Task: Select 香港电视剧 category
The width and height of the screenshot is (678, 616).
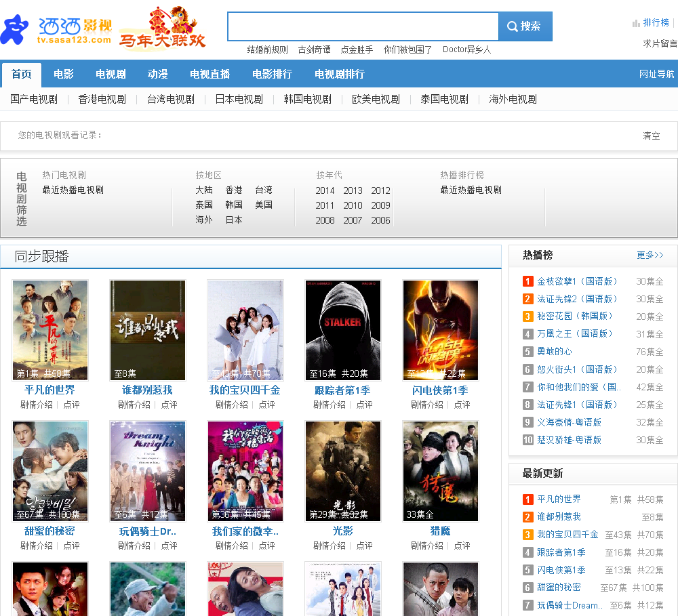Action: coord(102,100)
